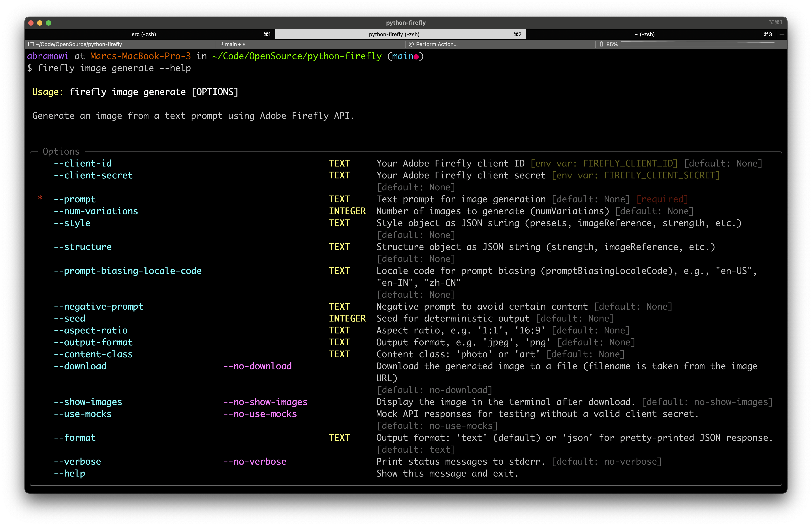Click '[default: no-verbose]' text
Viewport: 812px width, 526px height.
tap(607, 462)
